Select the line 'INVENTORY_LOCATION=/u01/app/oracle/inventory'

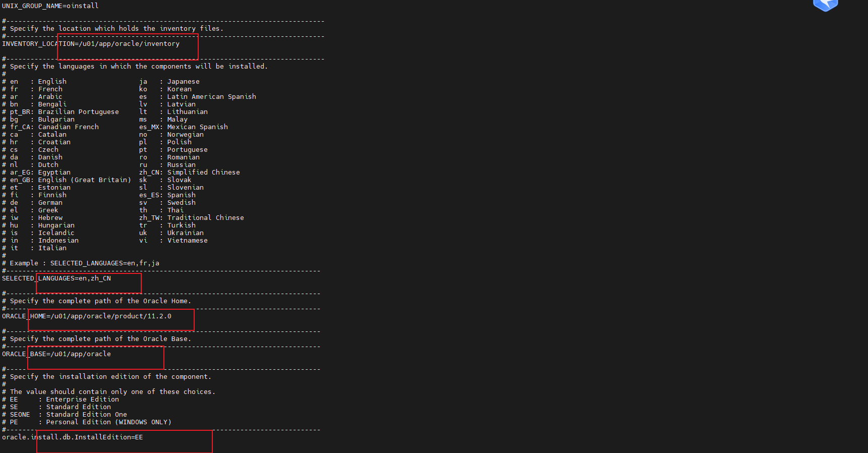[91, 44]
